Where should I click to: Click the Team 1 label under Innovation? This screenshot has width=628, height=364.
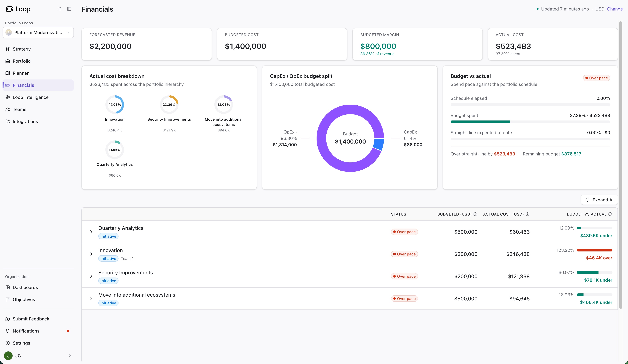pos(127,258)
